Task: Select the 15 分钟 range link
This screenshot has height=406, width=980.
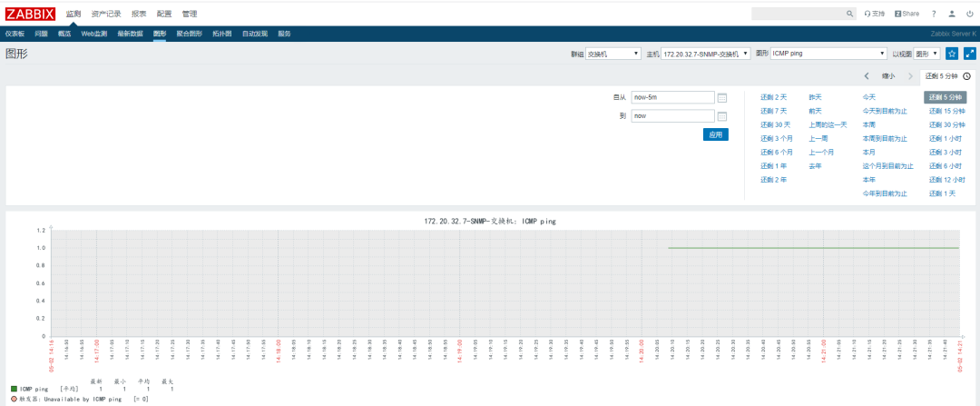Action: coord(946,112)
